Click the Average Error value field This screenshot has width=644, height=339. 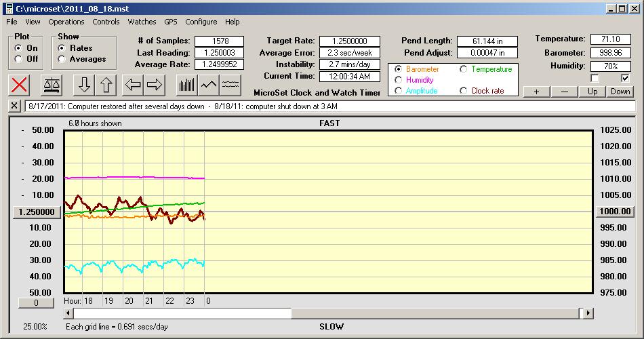pos(350,53)
